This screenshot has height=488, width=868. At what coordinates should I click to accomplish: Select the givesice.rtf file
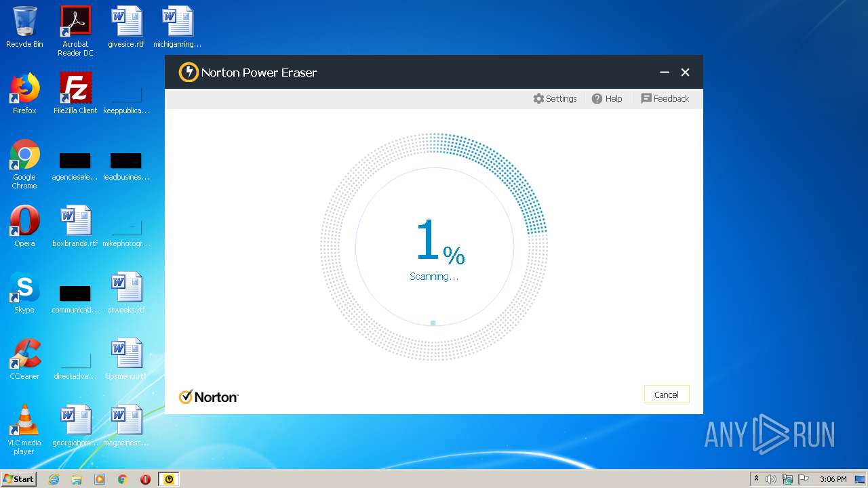click(x=126, y=27)
